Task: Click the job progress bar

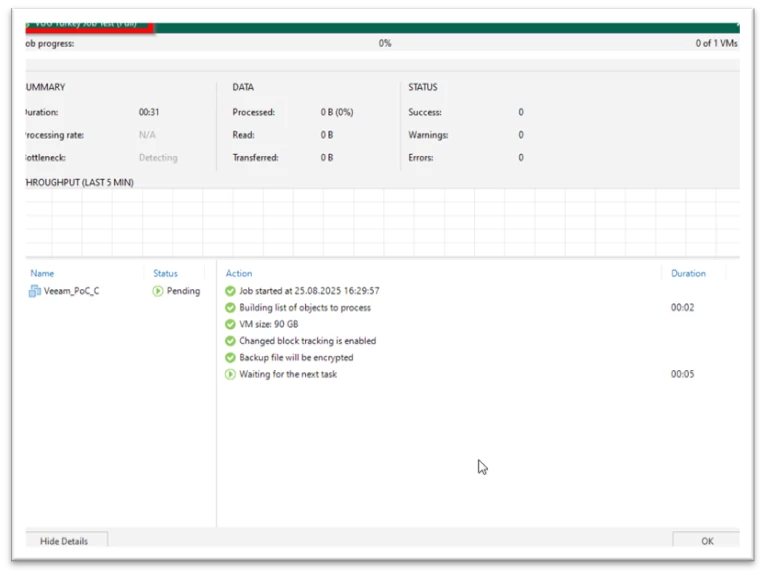Action: pos(382,27)
